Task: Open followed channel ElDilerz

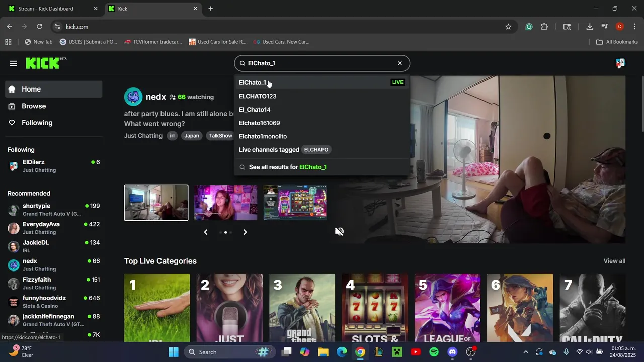Action: [54, 166]
